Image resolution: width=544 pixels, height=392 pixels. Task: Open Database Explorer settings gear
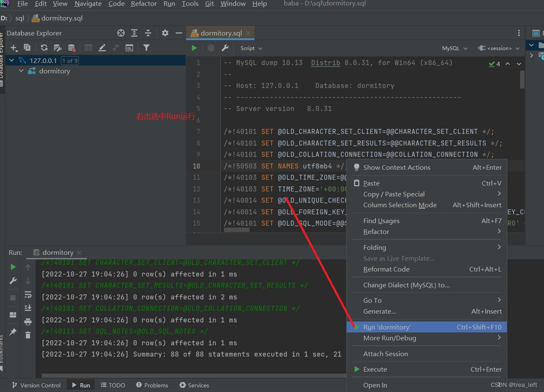[x=165, y=33]
